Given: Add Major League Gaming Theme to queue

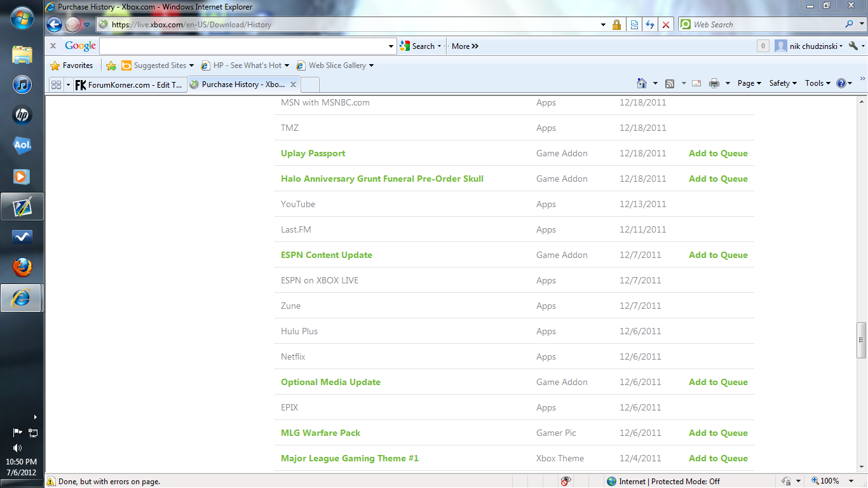Looking at the screenshot, I should pos(718,458).
